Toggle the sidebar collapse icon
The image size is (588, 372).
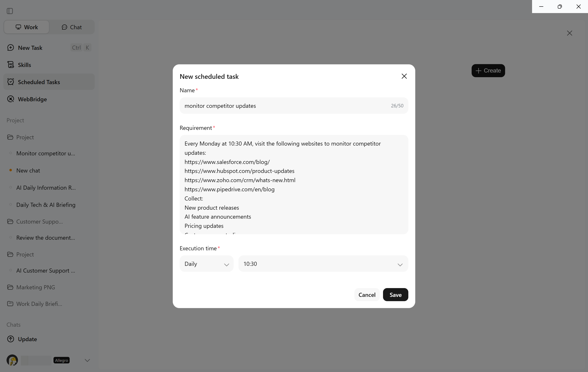10,11
